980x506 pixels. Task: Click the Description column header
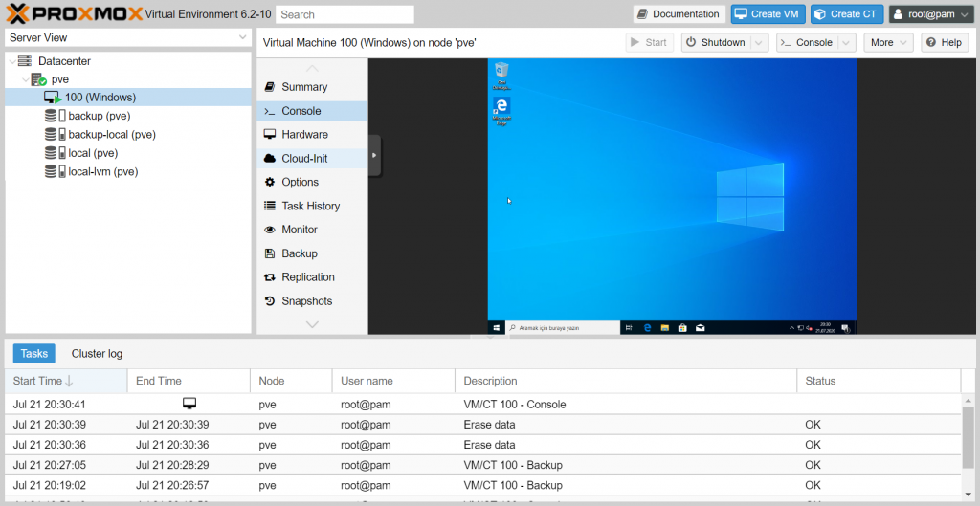[x=626, y=381]
